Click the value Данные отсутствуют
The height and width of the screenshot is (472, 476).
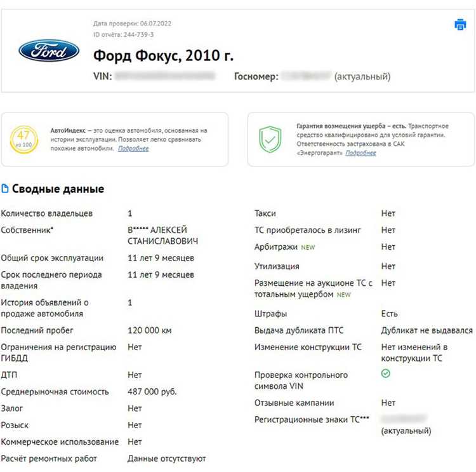coord(167,458)
